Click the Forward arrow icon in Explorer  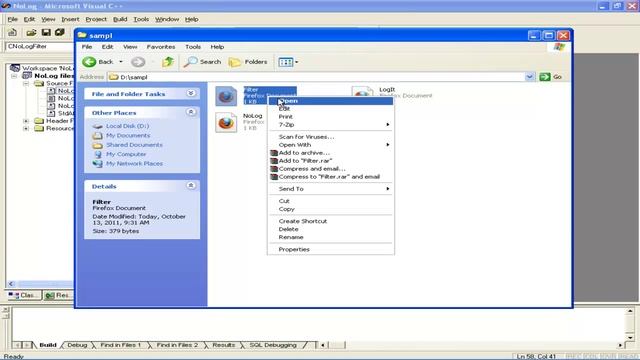tap(138, 62)
